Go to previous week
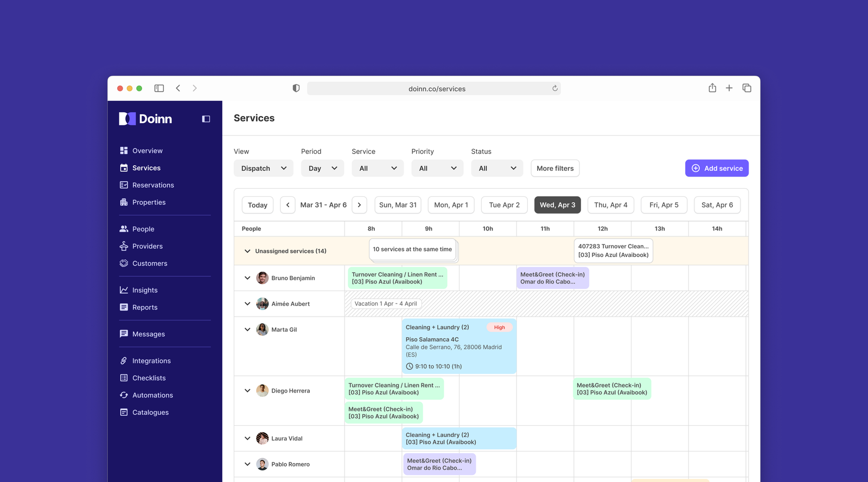The height and width of the screenshot is (482, 868). click(288, 205)
